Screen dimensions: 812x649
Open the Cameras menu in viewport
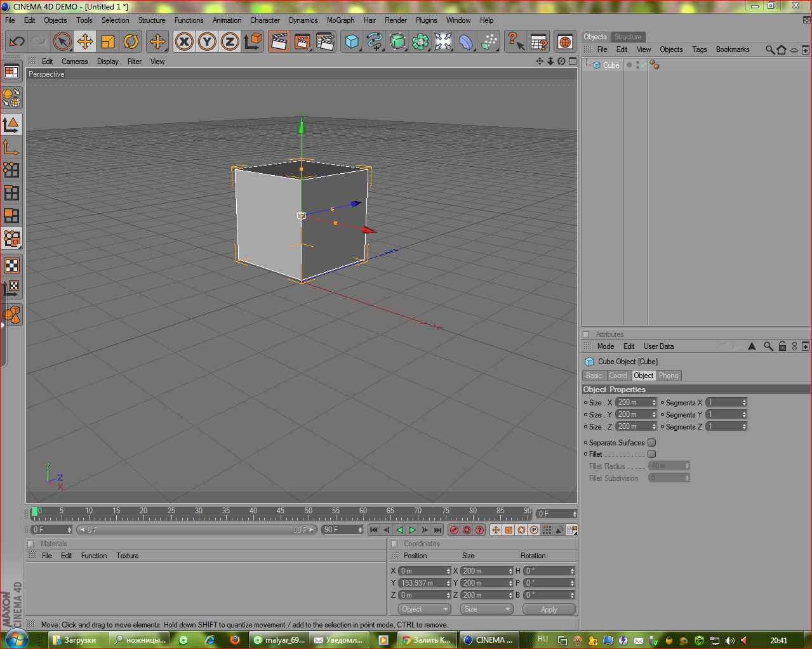click(75, 62)
